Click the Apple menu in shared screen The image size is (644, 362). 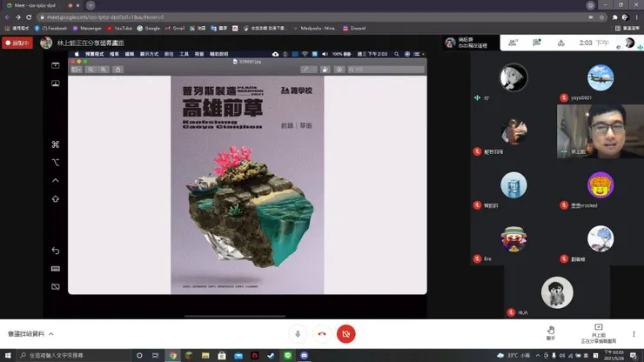click(x=77, y=54)
